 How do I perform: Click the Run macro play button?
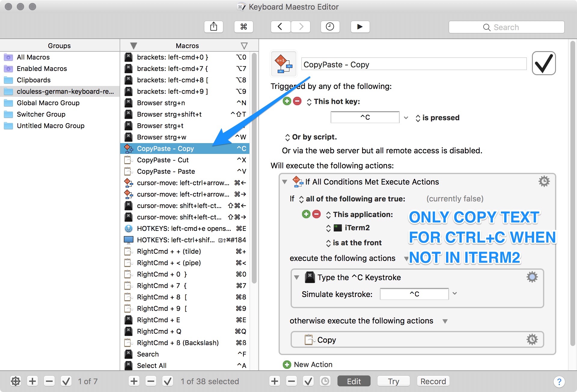click(360, 27)
